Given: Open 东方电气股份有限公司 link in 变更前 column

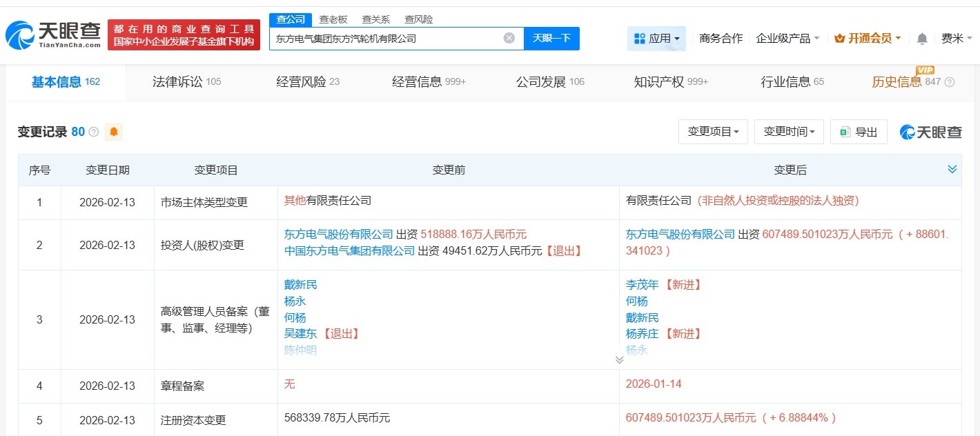Looking at the screenshot, I should pos(339,235).
